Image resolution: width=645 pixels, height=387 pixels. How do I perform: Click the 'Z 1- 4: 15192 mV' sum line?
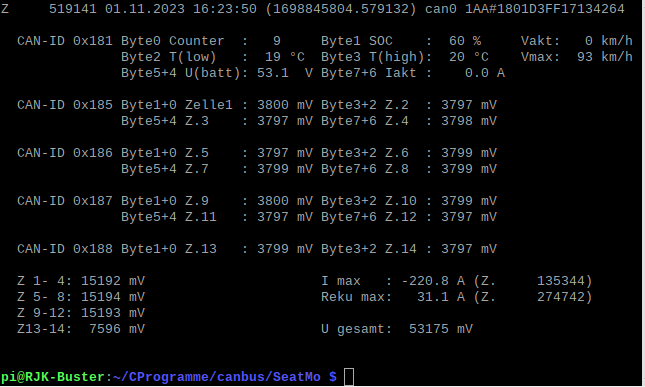[81, 281]
